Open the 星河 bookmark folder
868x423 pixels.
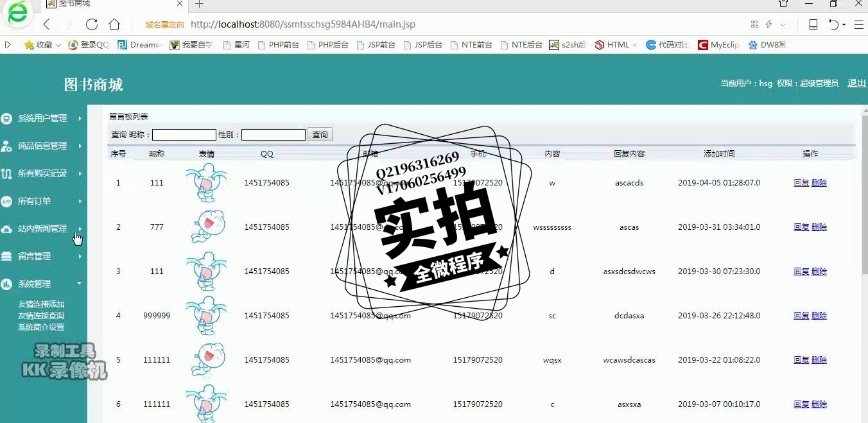tap(236, 45)
